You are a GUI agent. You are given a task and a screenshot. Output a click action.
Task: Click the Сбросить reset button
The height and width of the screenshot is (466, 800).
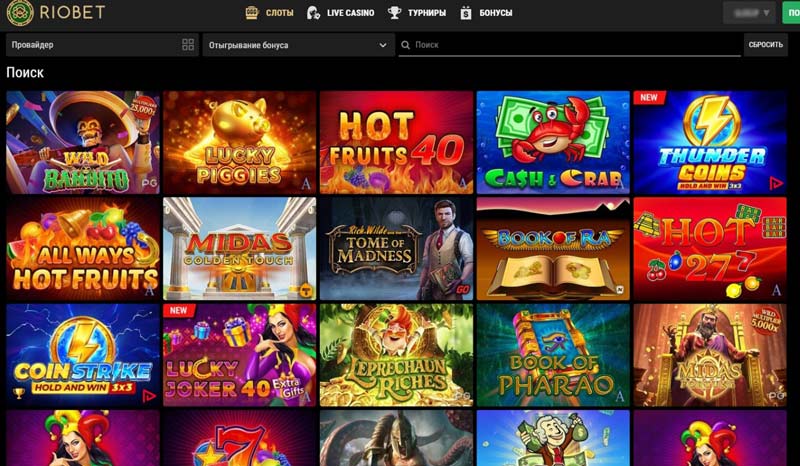point(765,45)
